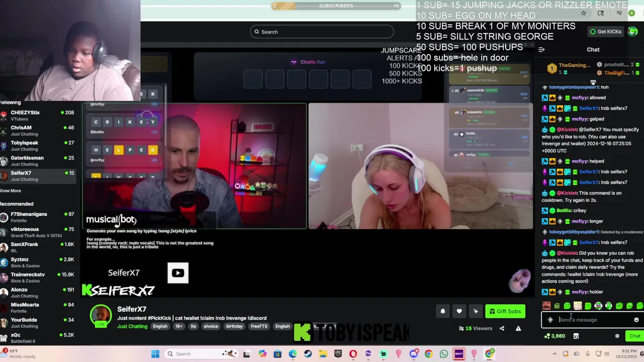644x362 pixels.
Task: Click the Get KICKs button
Action: click(x=606, y=32)
